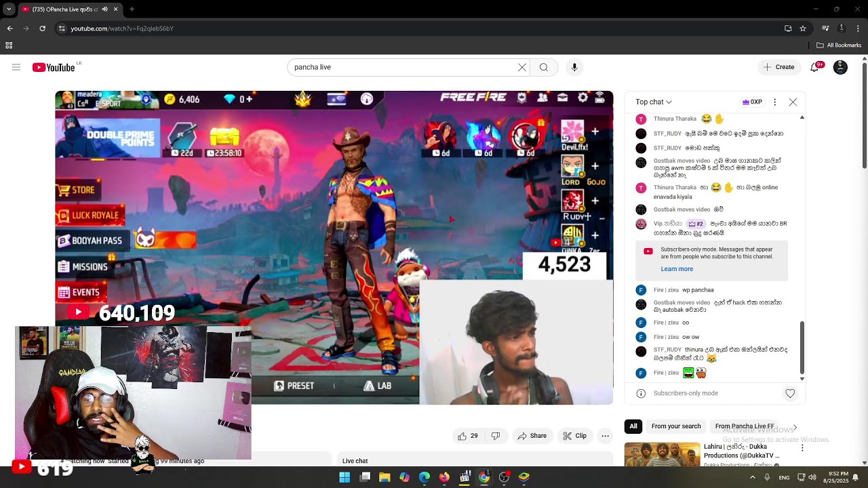868x488 pixels.
Task: Open Chrome three-dot menu
Action: 858,28
